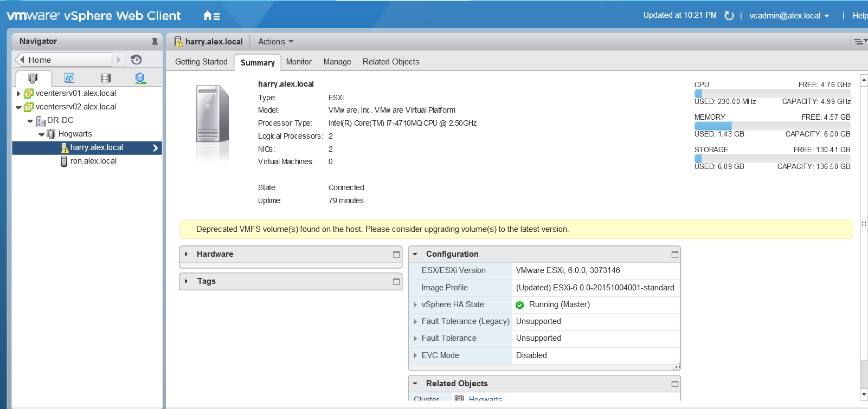Viewport: 868px width, 409px height.
Task: Click the refresh icon next to update time
Action: pyautogui.click(x=729, y=16)
